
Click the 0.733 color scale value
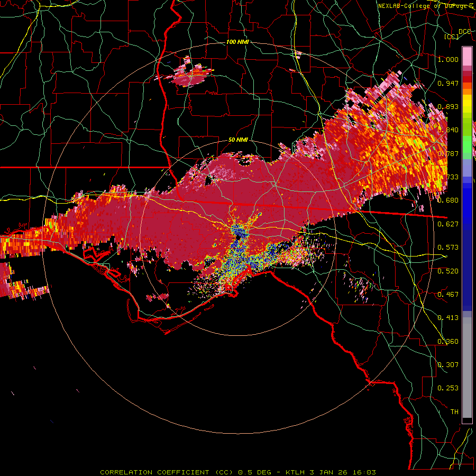click(448, 177)
